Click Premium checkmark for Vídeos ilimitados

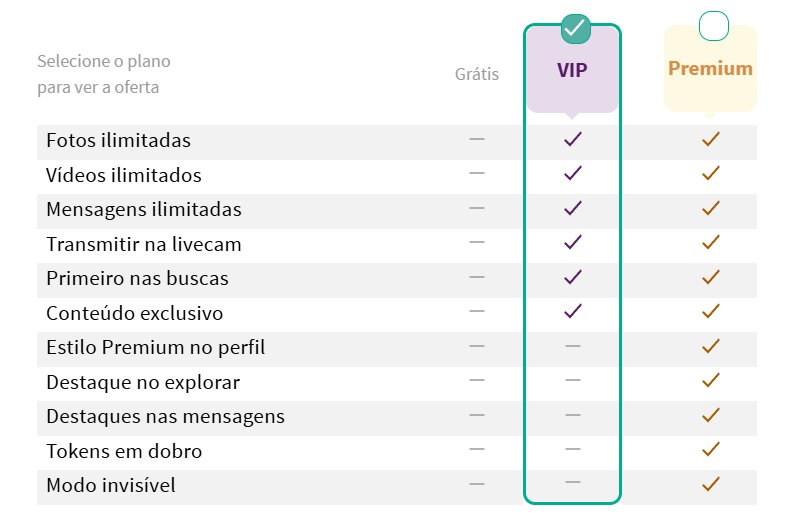(x=711, y=173)
